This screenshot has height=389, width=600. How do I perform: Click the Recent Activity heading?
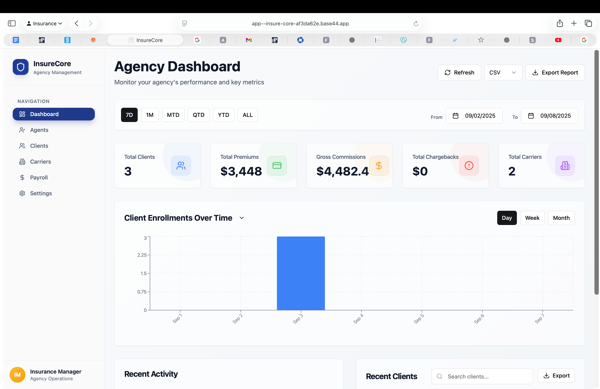151,374
